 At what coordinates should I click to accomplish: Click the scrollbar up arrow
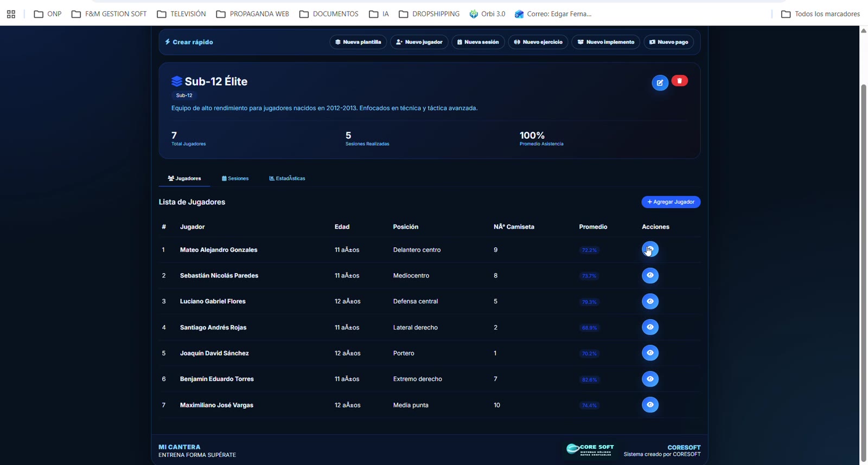pyautogui.click(x=864, y=30)
